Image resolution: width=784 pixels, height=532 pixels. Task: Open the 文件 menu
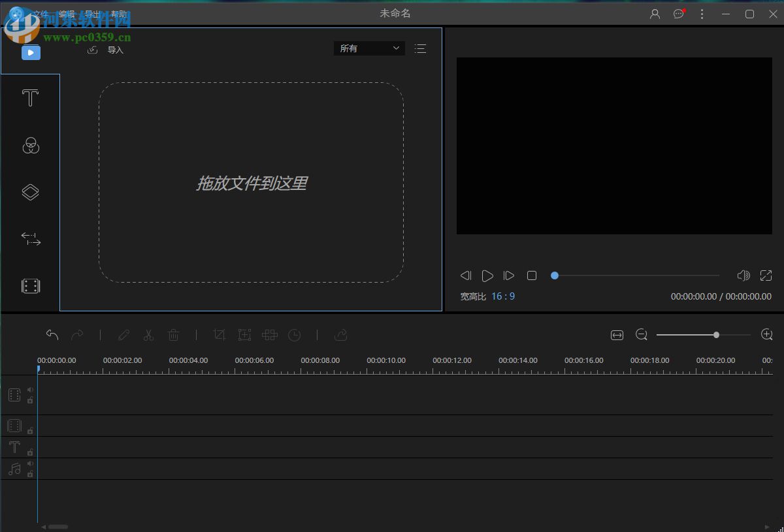click(41, 13)
